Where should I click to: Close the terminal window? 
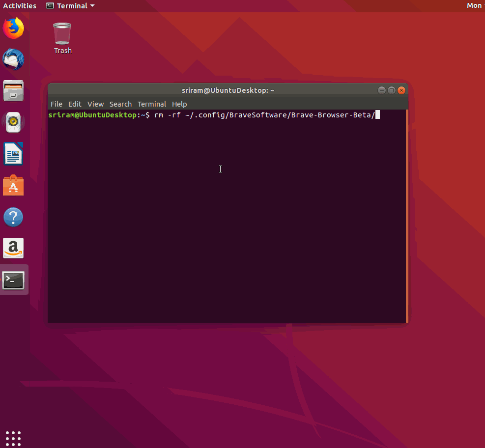tap(401, 90)
